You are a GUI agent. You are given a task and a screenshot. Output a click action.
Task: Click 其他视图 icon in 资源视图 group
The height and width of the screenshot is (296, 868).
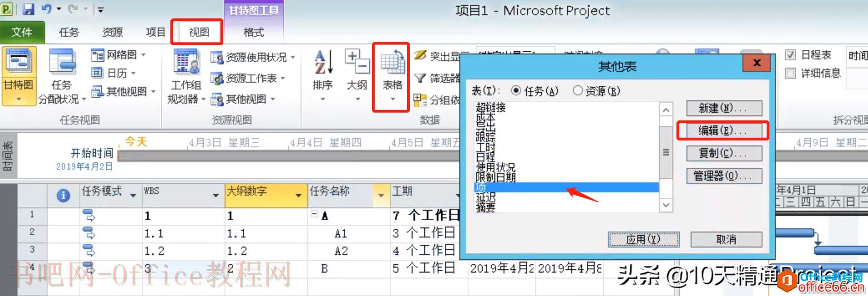217,99
